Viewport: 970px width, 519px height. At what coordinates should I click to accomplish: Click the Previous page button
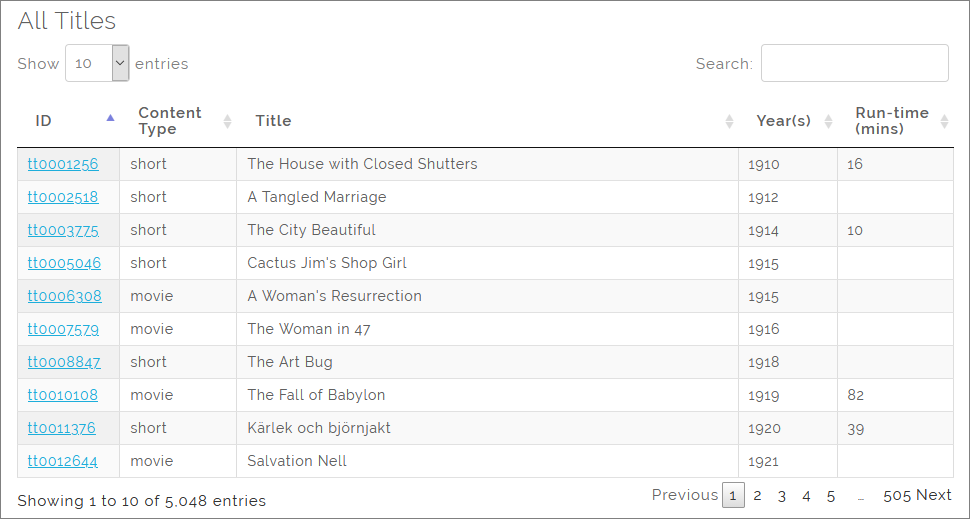tap(685, 495)
